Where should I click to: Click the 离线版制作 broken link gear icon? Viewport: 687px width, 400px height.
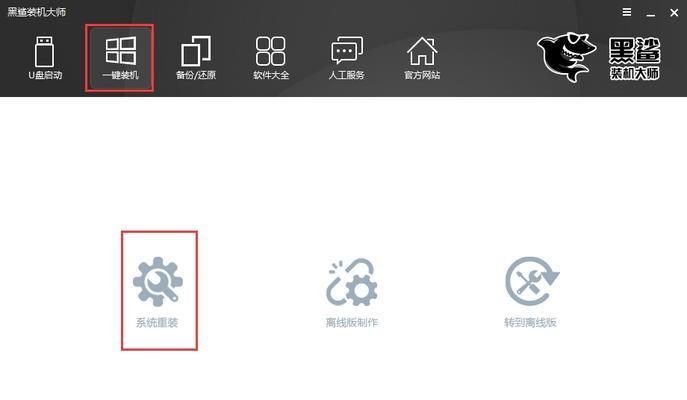coord(352,282)
